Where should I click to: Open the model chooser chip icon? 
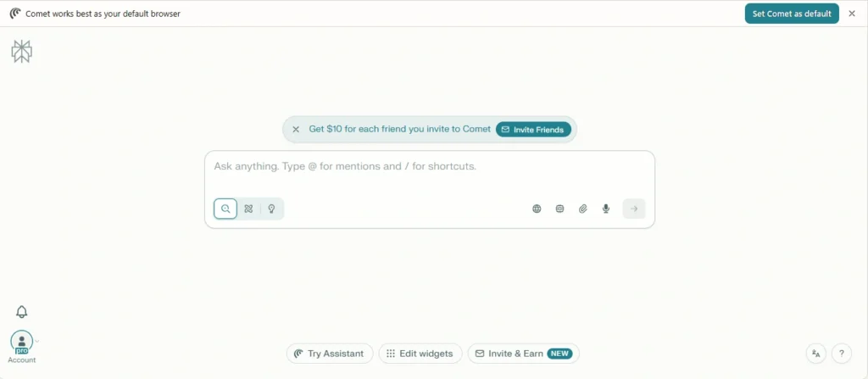pyautogui.click(x=559, y=209)
